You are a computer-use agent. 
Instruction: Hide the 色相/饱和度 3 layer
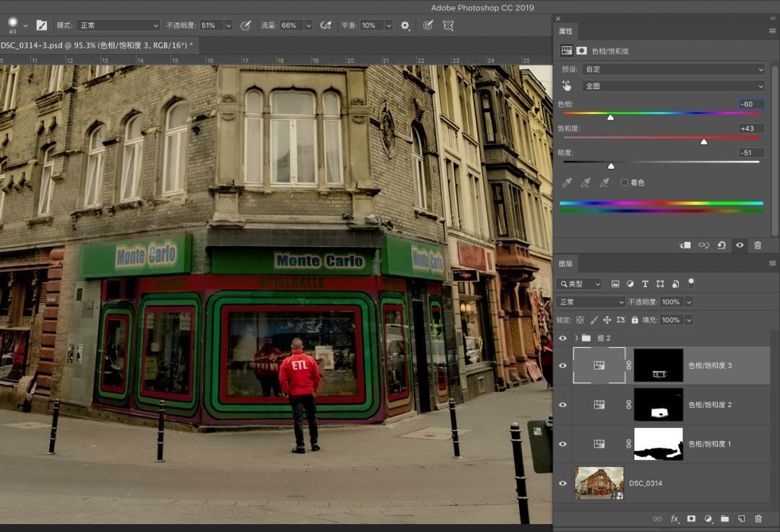click(x=563, y=365)
